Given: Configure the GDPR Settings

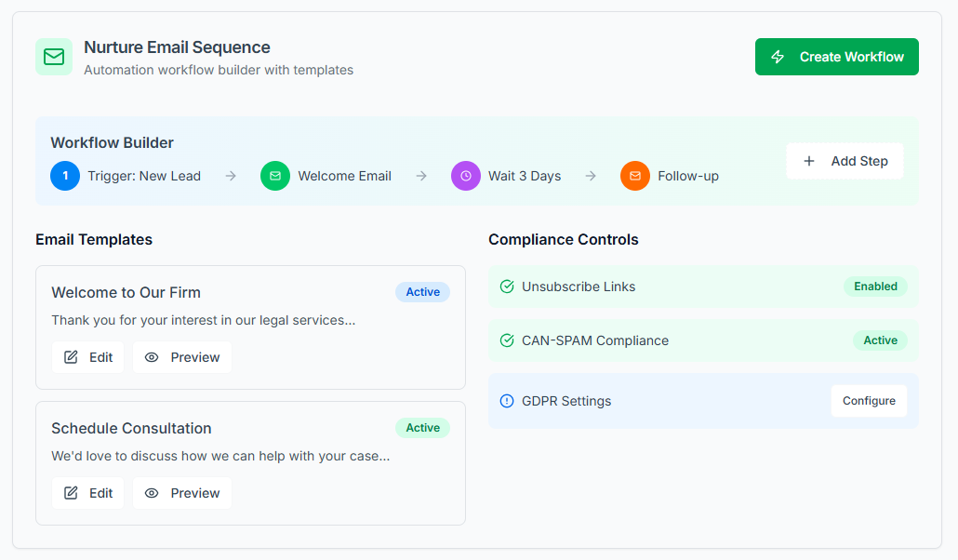Looking at the screenshot, I should click(x=869, y=401).
